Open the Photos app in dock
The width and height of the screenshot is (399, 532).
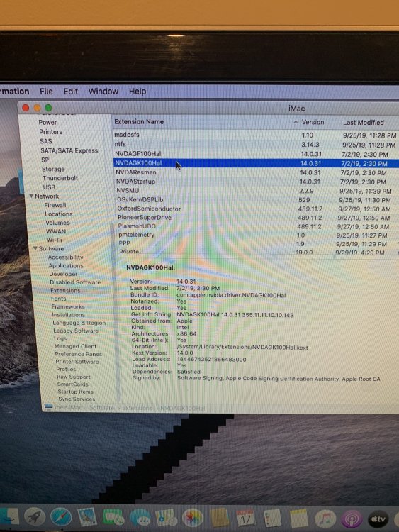click(193, 518)
